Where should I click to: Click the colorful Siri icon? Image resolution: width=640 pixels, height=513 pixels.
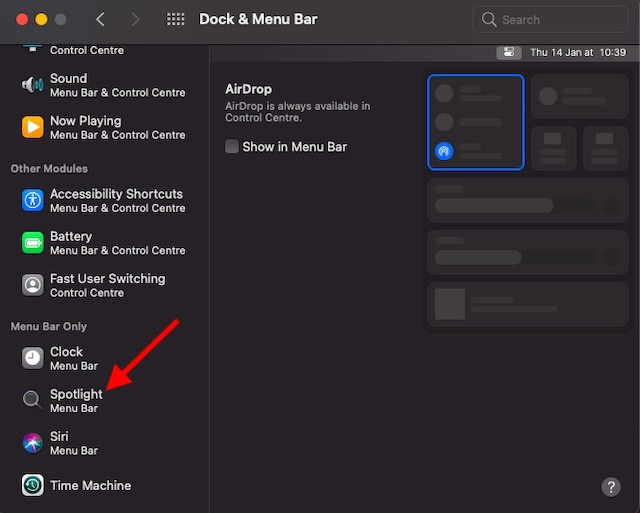33,443
